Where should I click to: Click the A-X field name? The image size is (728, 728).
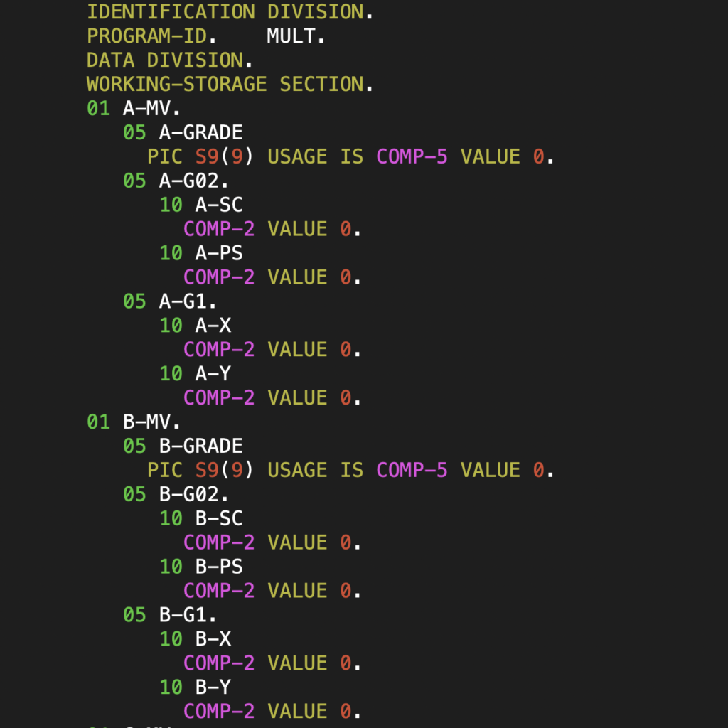point(213,326)
